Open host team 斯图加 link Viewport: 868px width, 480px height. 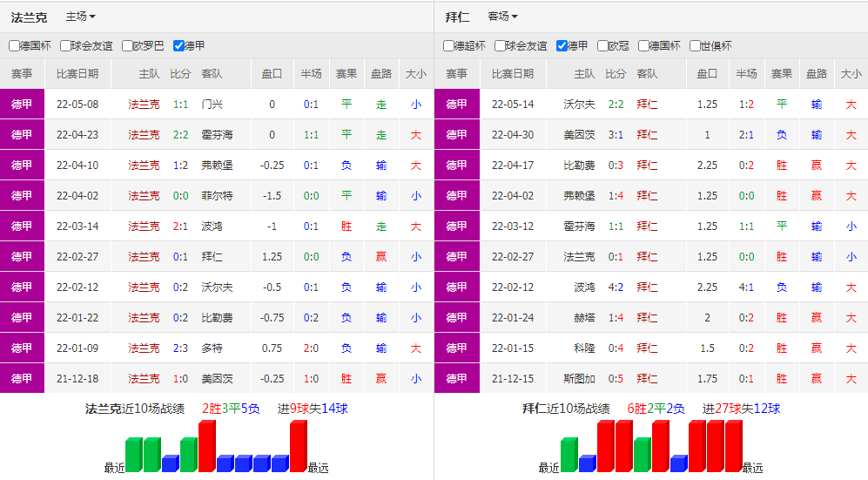click(579, 379)
